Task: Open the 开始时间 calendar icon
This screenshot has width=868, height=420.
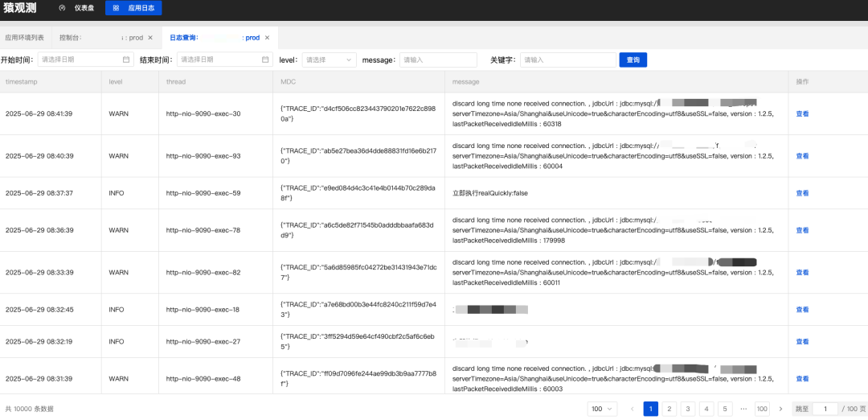Action: (125, 60)
